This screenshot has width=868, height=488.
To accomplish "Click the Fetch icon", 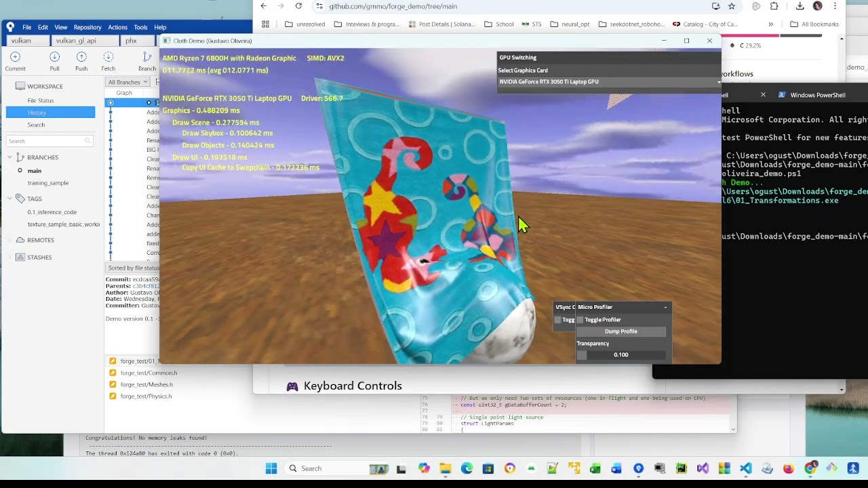I will pos(108,56).
